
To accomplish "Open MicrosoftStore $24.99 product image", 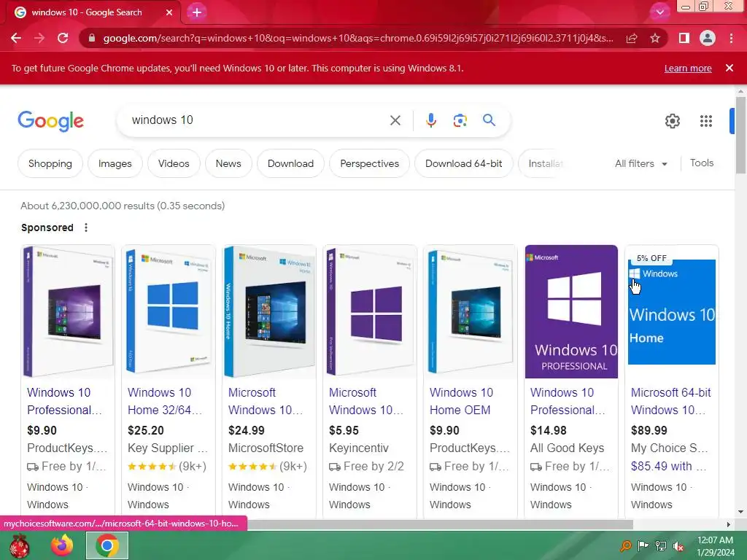I will tap(270, 312).
